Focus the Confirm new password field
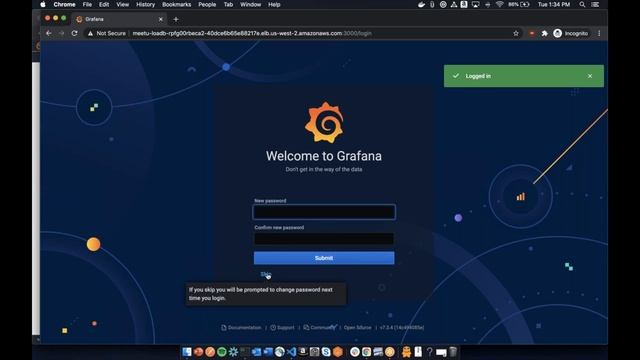Viewport: 640px width, 360px height. pyautogui.click(x=324, y=238)
